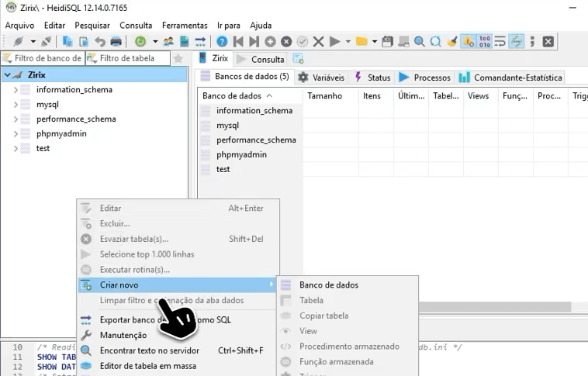Viewport: 588px width, 376px height.
Task: Click the printer icon
Action: [x=116, y=41]
